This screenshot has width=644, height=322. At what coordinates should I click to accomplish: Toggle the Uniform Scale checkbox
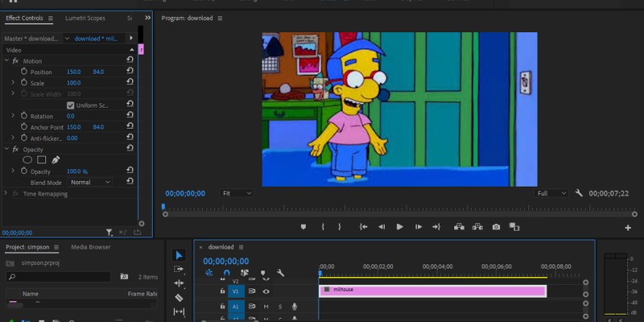click(x=71, y=105)
